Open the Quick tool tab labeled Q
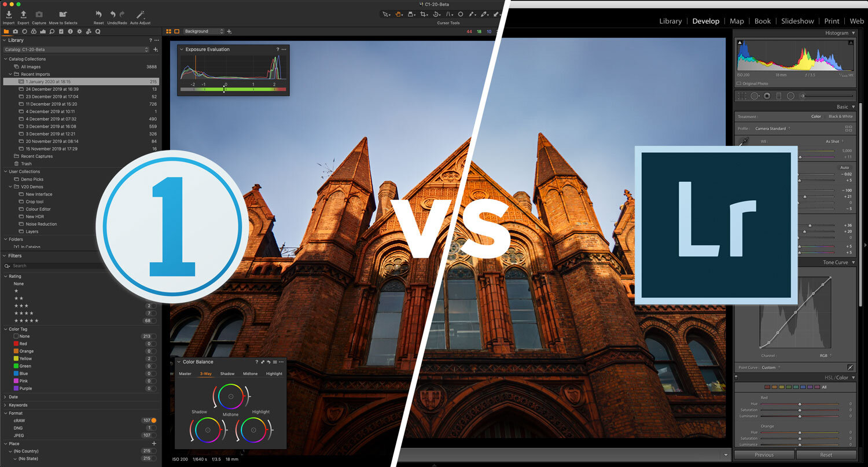The height and width of the screenshot is (467, 868). pos(98,31)
